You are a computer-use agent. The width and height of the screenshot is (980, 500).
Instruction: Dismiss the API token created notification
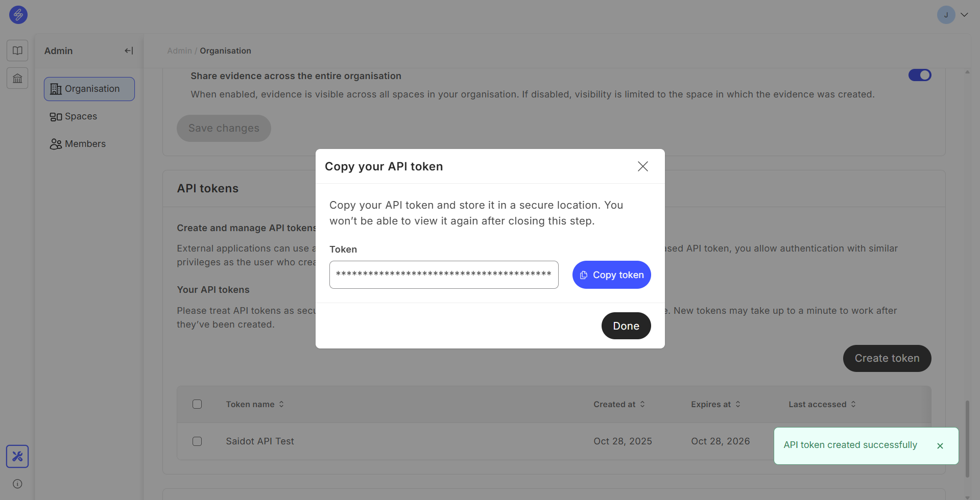pyautogui.click(x=940, y=446)
